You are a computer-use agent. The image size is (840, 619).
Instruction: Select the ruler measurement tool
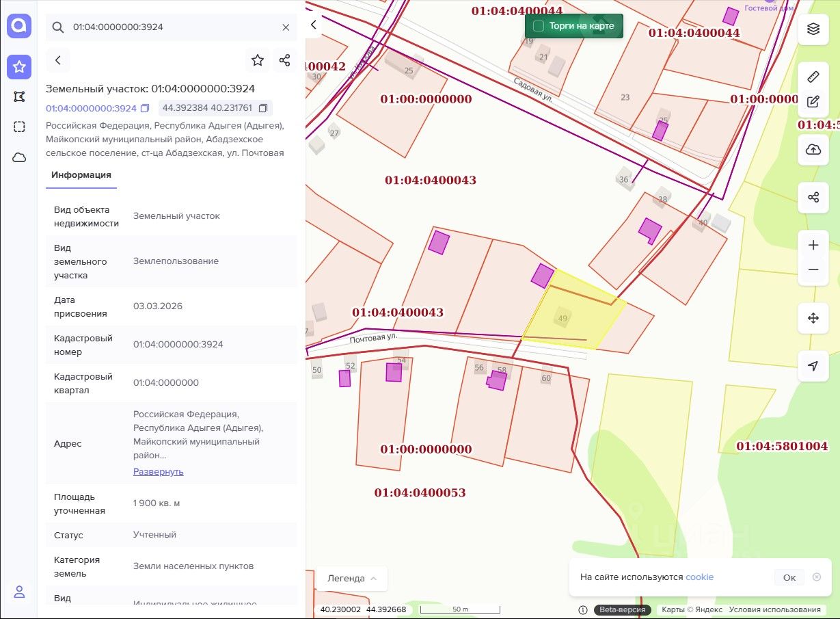coord(813,76)
